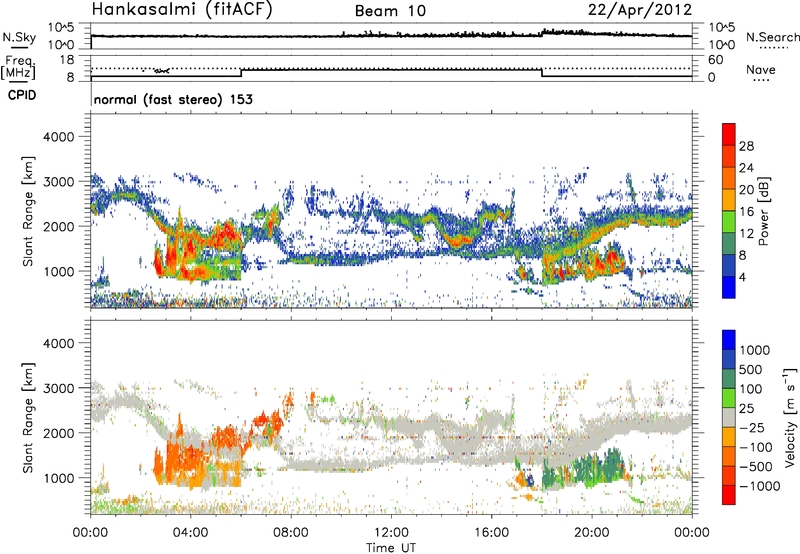Click the 'Freq. [MHz]' axis label
This screenshot has width=800, height=554.
18,68
